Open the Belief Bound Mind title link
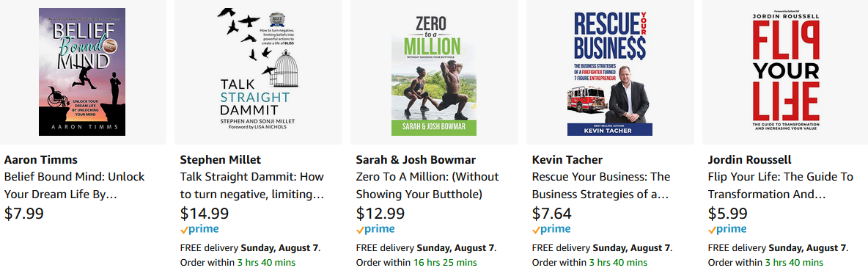The width and height of the screenshot is (868, 276). point(75,186)
